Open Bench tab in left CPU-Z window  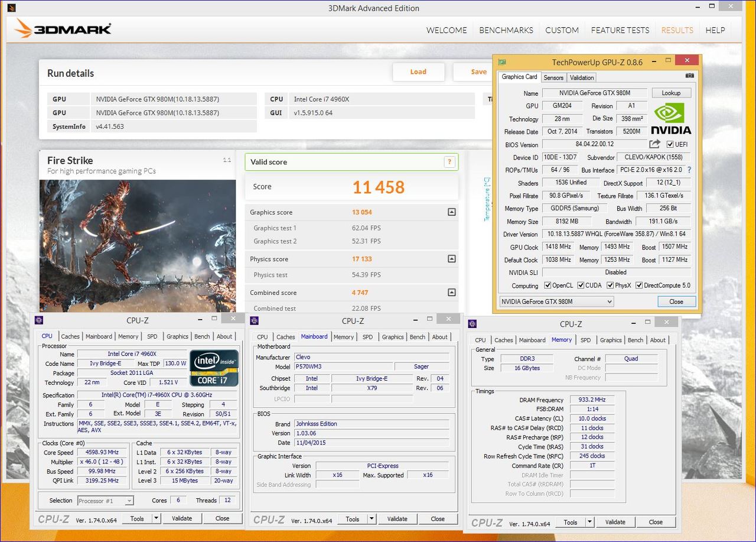coord(202,336)
